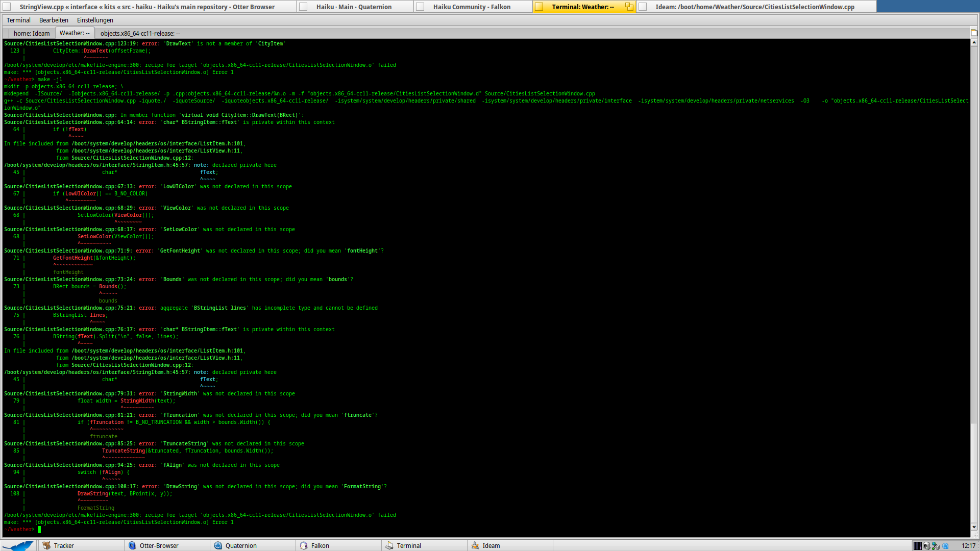Click the code line 'BRect bounds = Bounds();'
Image resolution: width=980 pixels, height=551 pixels.
(x=90, y=286)
